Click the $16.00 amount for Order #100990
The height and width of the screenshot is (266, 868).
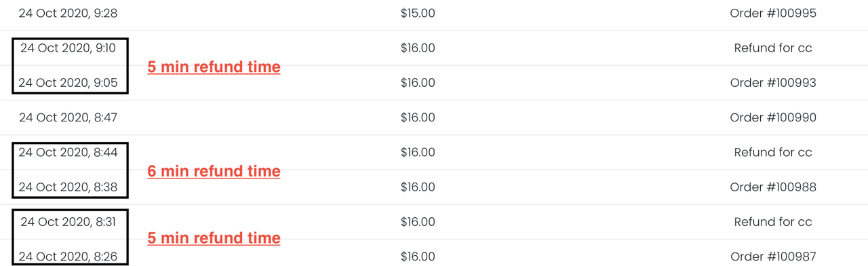point(418,117)
